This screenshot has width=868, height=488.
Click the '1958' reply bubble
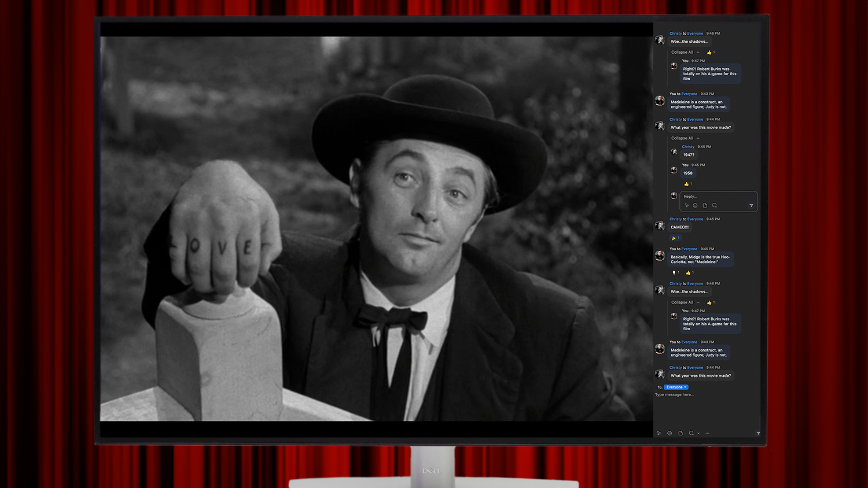coord(687,173)
